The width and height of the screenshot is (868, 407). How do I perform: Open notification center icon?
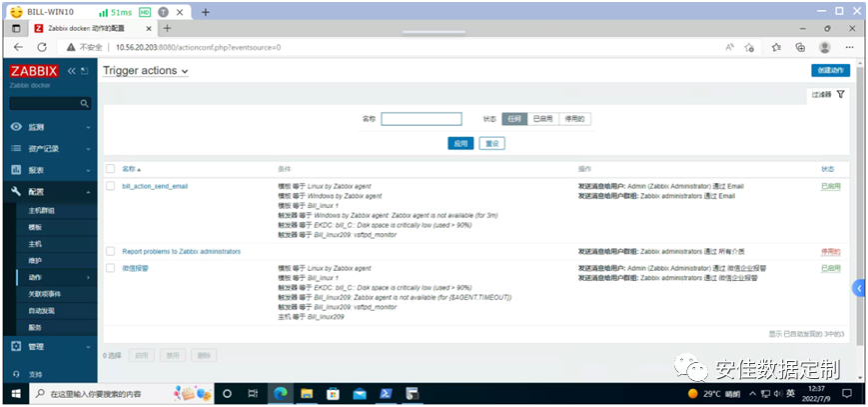[x=846, y=394]
